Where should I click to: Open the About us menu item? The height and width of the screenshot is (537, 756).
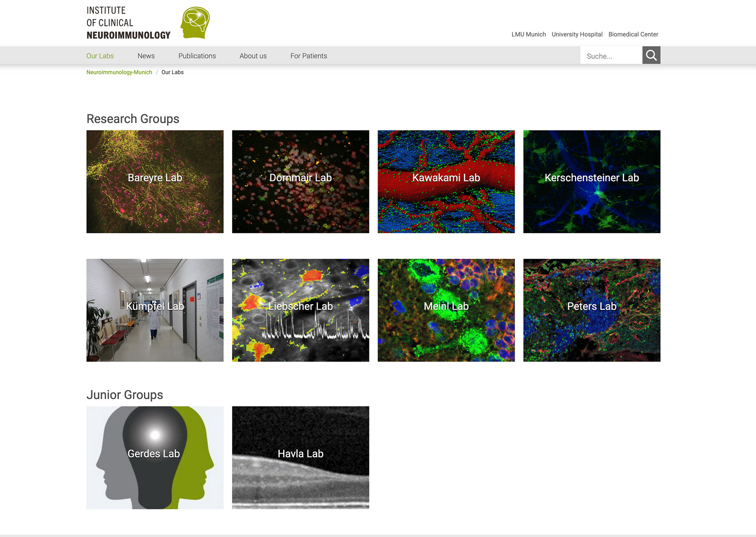tap(253, 56)
